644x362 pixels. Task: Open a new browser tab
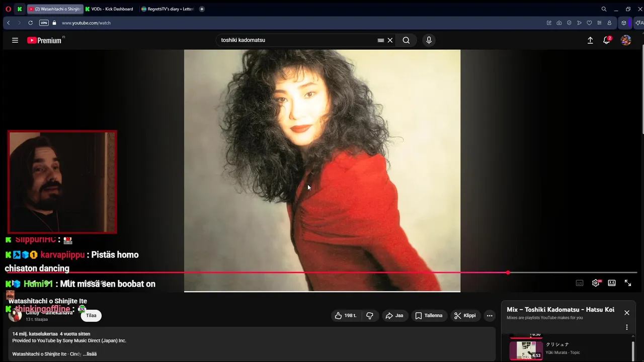click(202, 9)
